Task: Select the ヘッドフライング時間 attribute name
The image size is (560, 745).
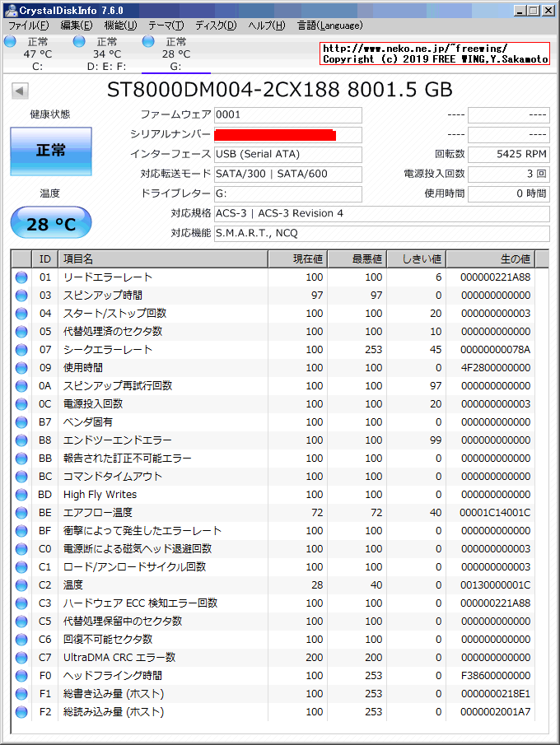Action: tap(113, 676)
